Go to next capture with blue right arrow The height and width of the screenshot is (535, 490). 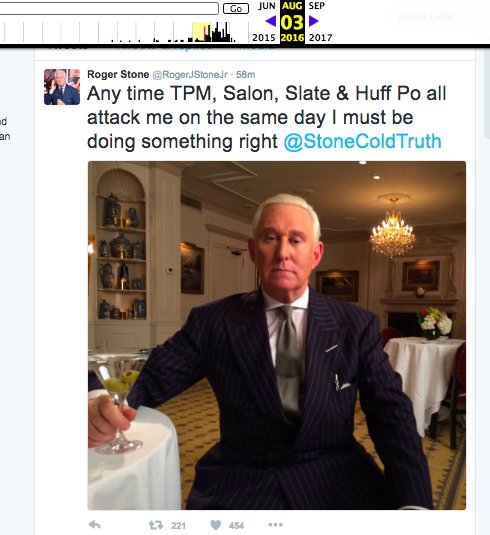click(314, 21)
